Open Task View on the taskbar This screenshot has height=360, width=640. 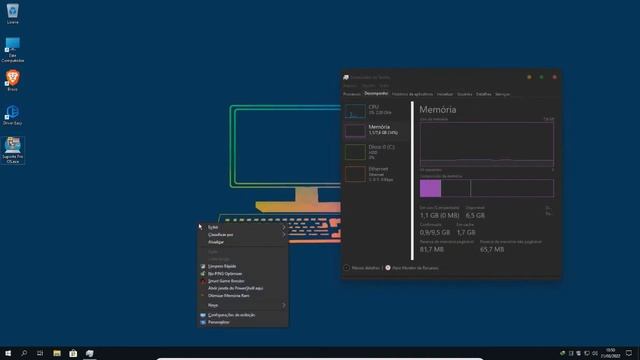point(40,353)
